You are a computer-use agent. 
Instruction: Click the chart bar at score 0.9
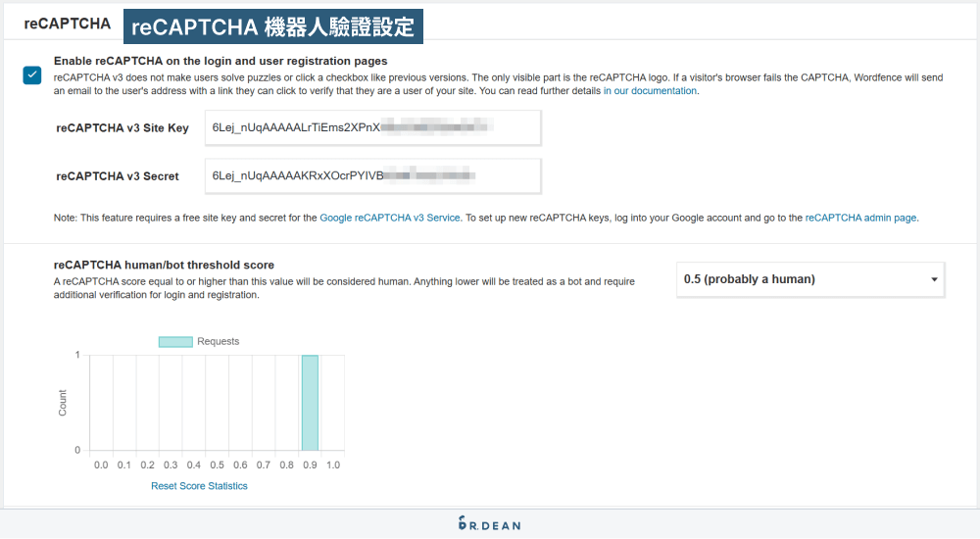[x=310, y=403]
